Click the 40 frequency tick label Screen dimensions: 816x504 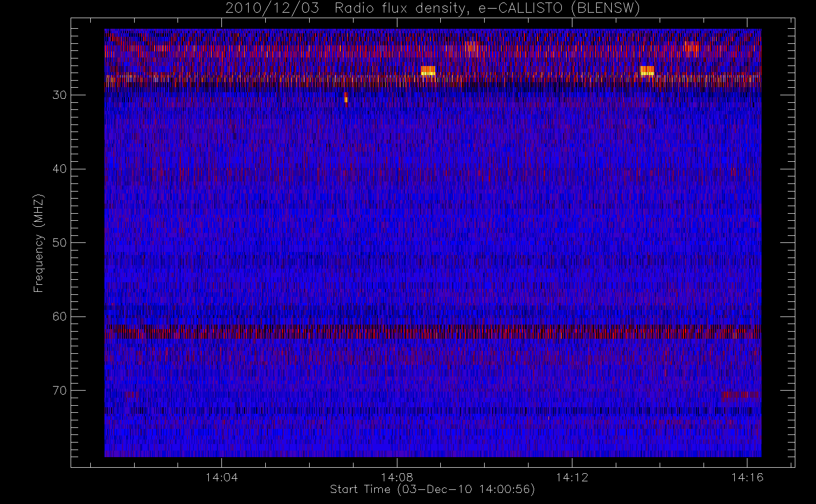click(60, 169)
